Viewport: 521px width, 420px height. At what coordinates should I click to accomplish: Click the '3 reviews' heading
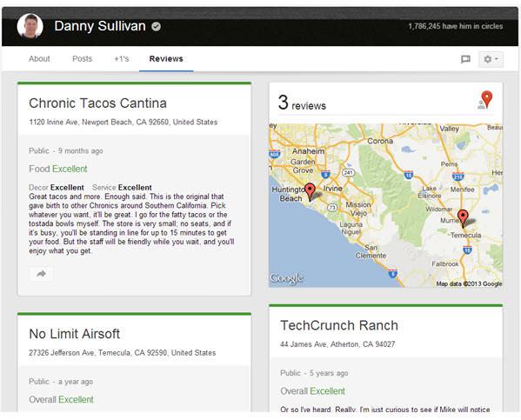pyautogui.click(x=302, y=103)
